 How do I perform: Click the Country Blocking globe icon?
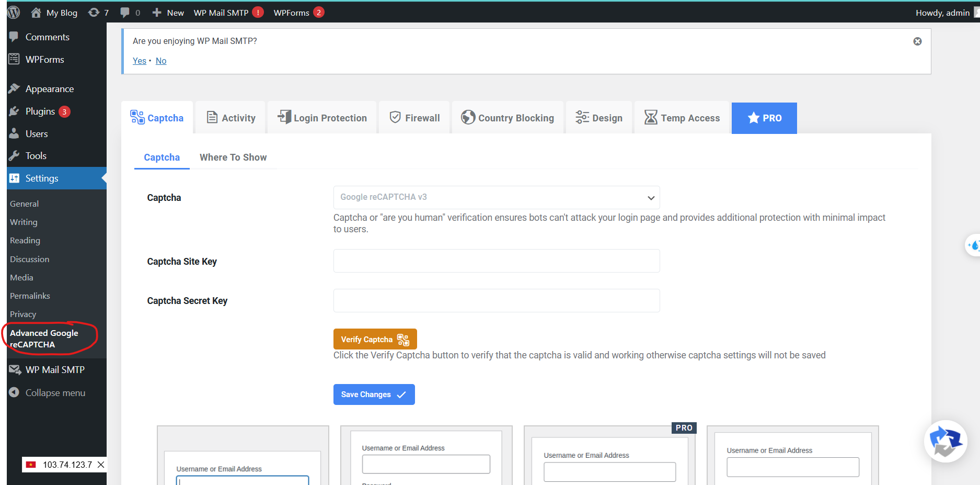(x=468, y=117)
